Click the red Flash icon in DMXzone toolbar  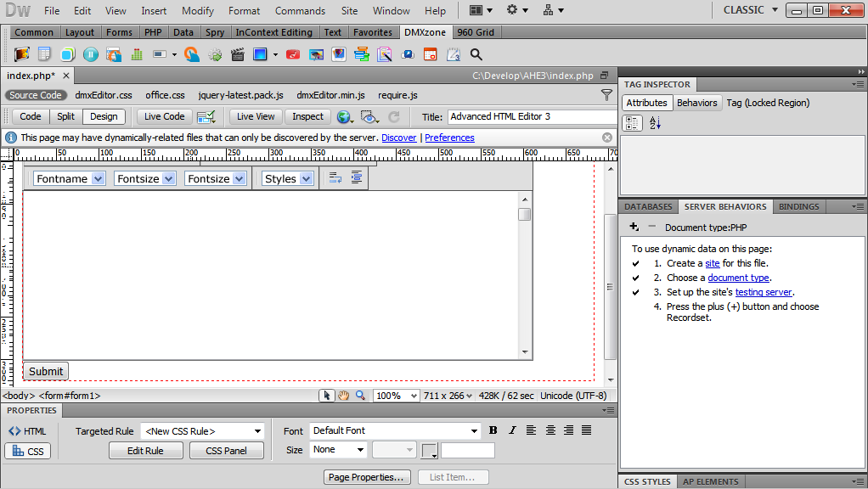pyautogui.click(x=293, y=54)
